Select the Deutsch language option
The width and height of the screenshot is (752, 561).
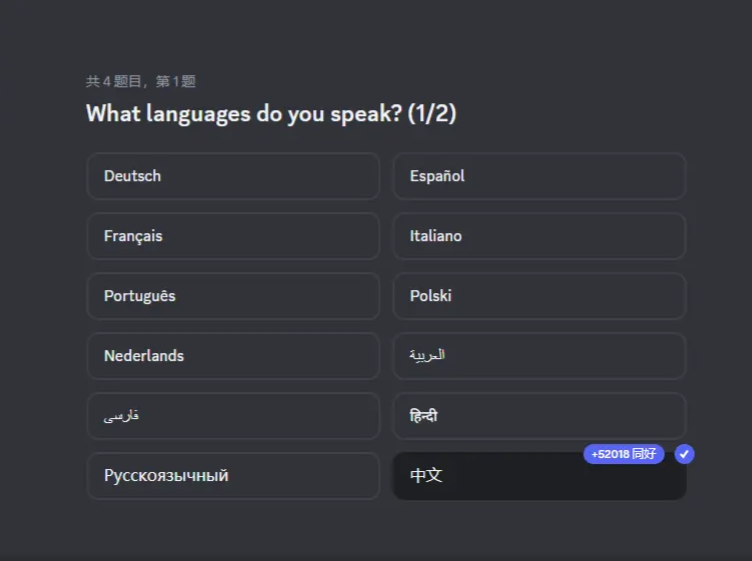[233, 176]
